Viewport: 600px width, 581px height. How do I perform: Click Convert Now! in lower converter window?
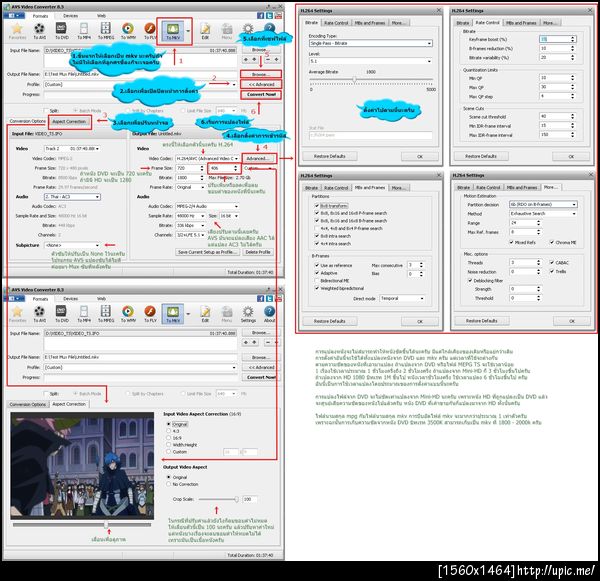(x=261, y=377)
